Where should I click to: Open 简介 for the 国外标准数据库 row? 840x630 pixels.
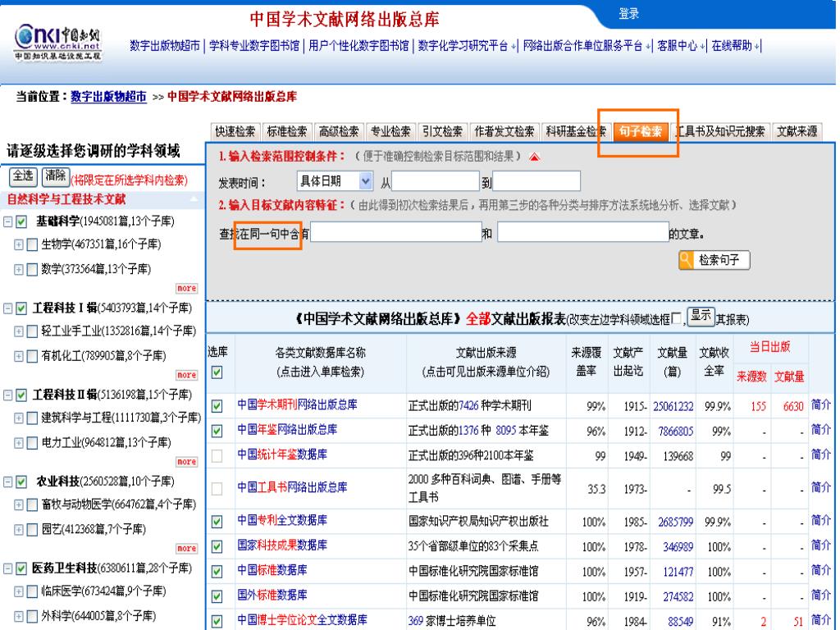[820, 595]
